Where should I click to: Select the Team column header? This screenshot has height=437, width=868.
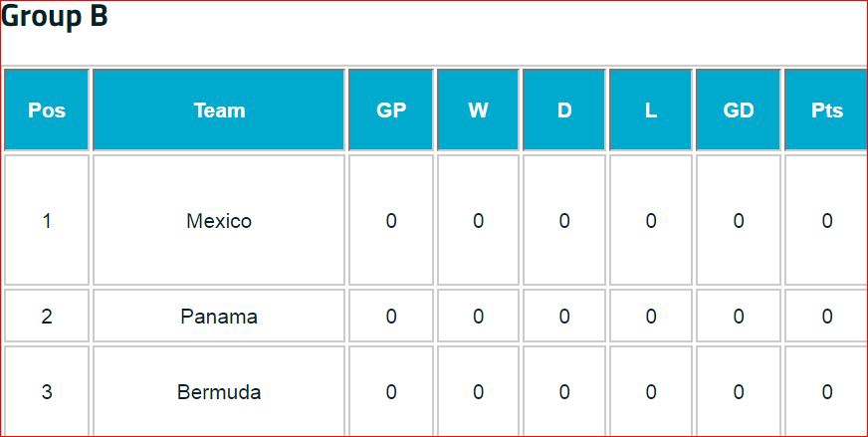tap(219, 110)
